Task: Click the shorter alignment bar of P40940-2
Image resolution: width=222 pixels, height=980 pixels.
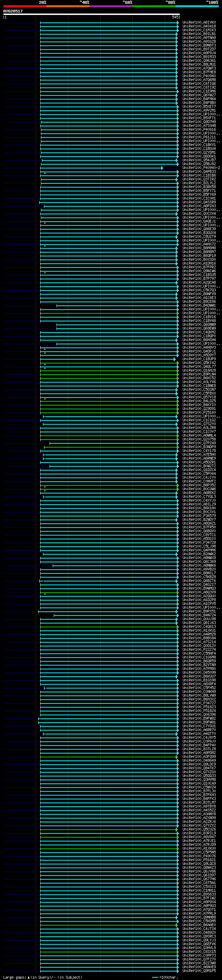Action: (102, 168)
